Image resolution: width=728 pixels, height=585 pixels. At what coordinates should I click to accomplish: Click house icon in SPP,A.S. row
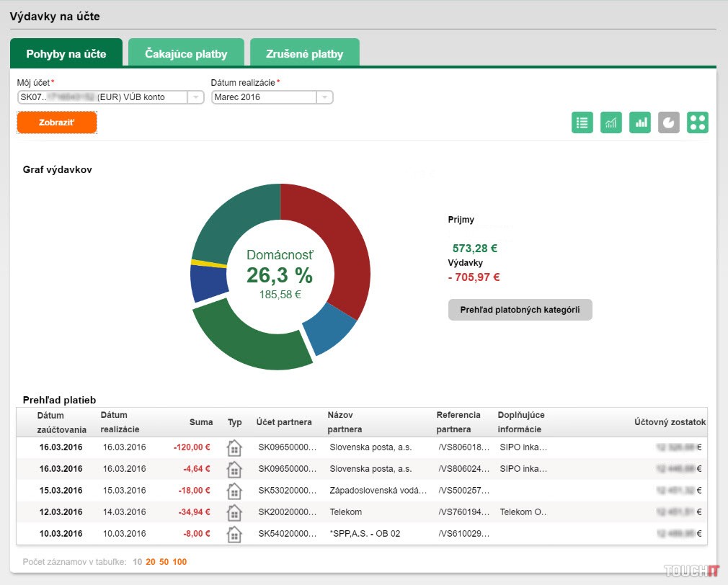[x=234, y=534]
